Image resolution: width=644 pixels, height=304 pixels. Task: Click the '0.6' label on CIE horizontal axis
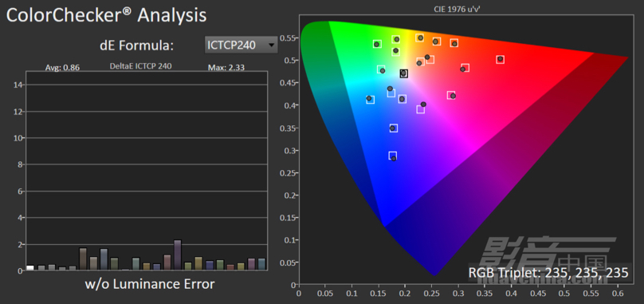coord(618,294)
